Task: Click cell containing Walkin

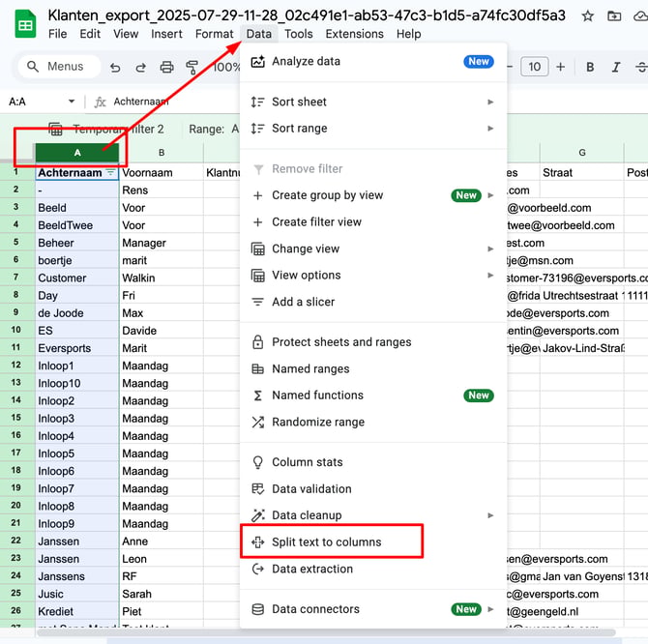Action: coord(162,278)
